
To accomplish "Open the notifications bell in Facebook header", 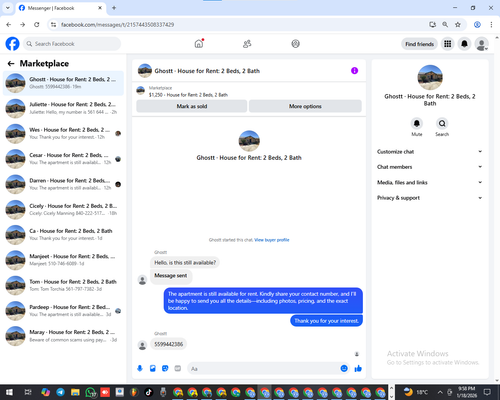I will pyautogui.click(x=464, y=44).
